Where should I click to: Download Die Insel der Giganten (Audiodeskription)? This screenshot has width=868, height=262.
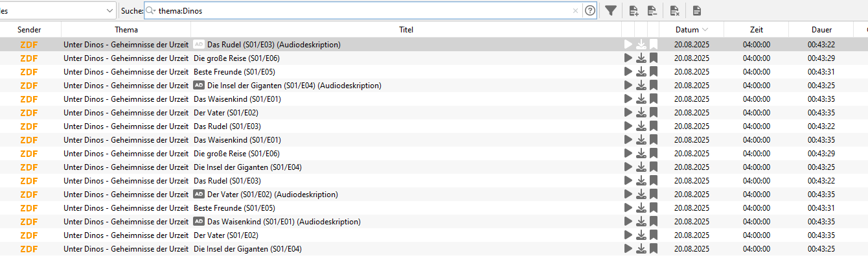tap(641, 85)
